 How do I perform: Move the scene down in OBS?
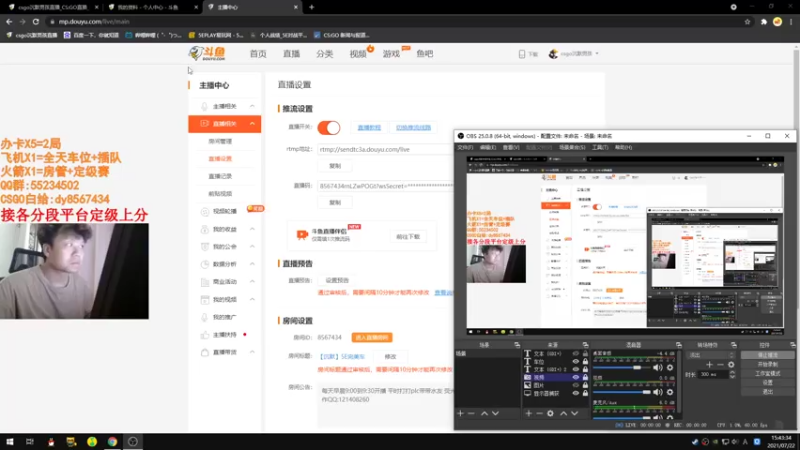495,413
